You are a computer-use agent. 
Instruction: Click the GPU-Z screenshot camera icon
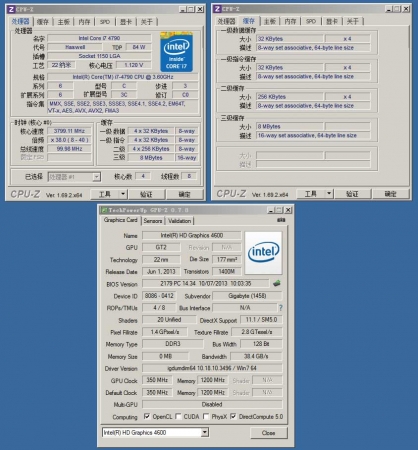(x=281, y=220)
